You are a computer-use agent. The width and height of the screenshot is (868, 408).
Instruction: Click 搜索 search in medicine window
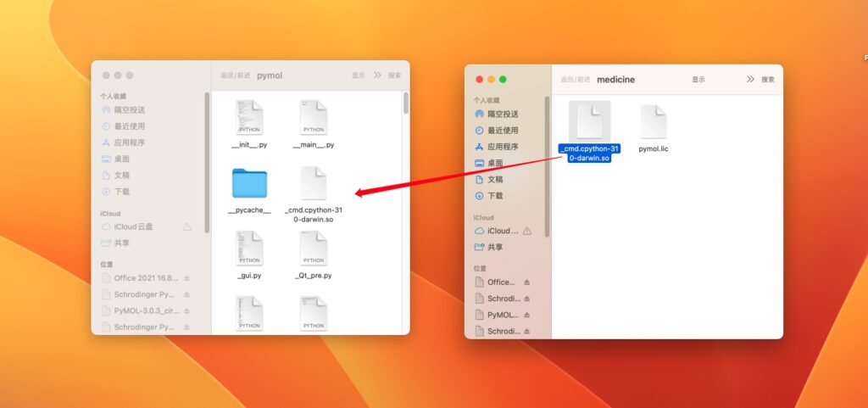coord(768,80)
